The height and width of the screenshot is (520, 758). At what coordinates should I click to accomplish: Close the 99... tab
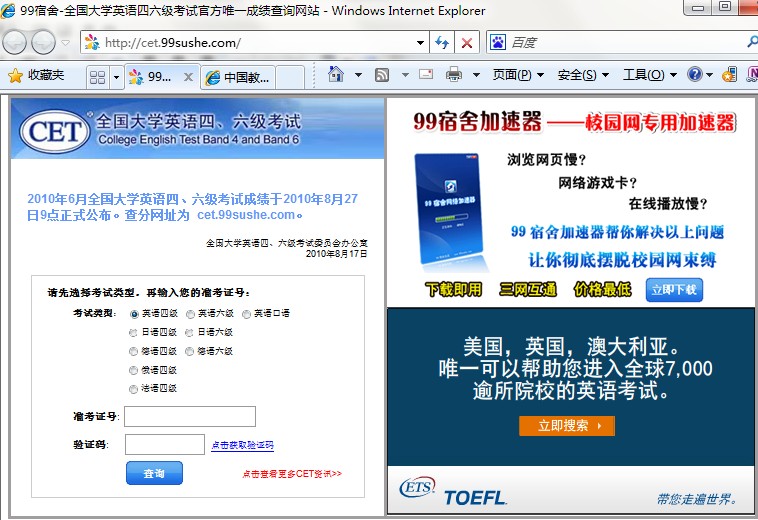tap(189, 77)
